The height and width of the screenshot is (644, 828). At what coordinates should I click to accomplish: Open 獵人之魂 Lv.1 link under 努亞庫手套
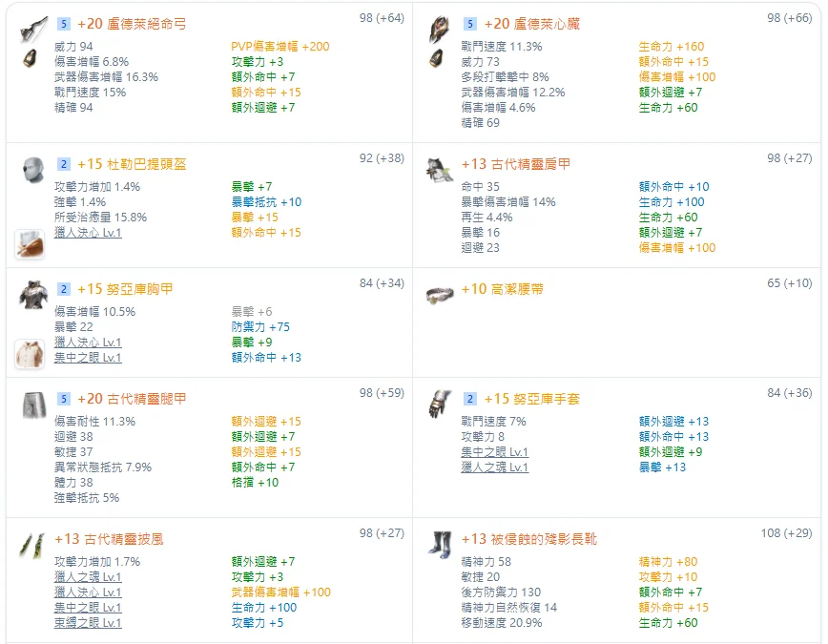tap(494, 467)
